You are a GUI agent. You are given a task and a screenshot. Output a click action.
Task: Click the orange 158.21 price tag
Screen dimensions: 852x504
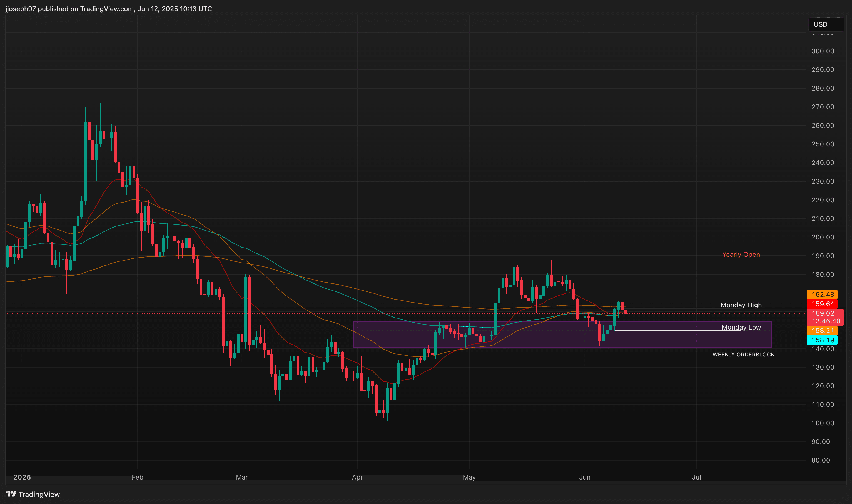(x=822, y=330)
